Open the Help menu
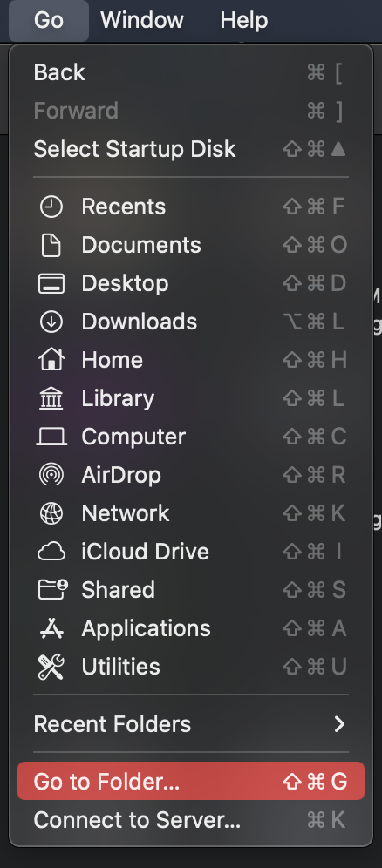The height and width of the screenshot is (868, 382). pyautogui.click(x=243, y=21)
